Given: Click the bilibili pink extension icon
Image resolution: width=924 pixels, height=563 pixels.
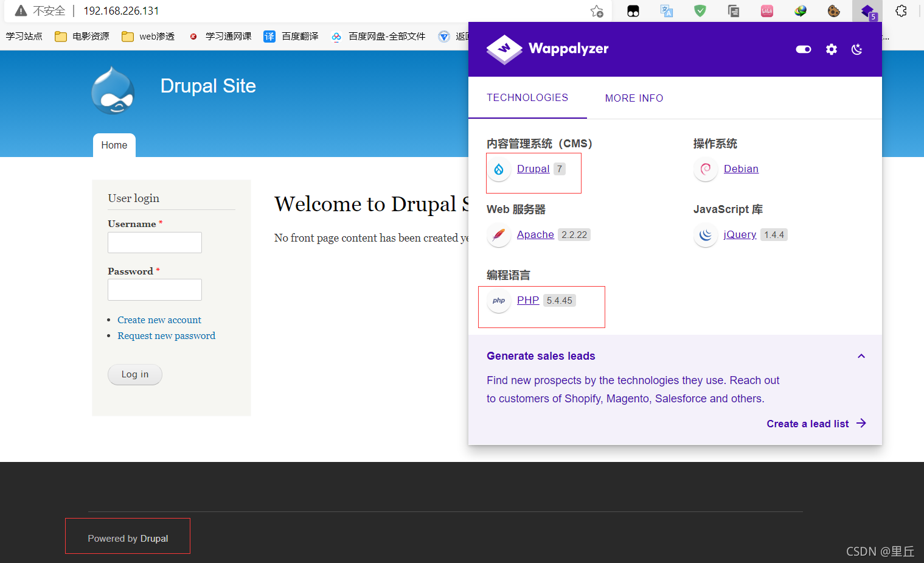Looking at the screenshot, I should point(766,11).
